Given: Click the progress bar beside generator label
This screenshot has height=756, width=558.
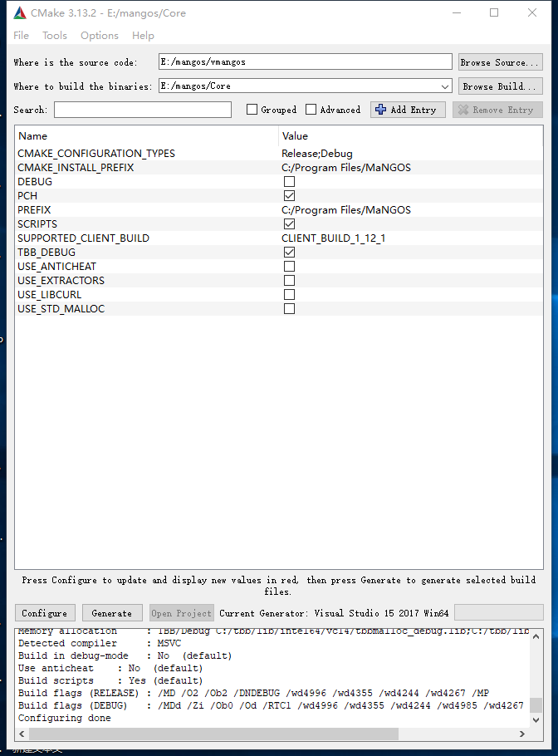Looking at the screenshot, I should (x=499, y=612).
